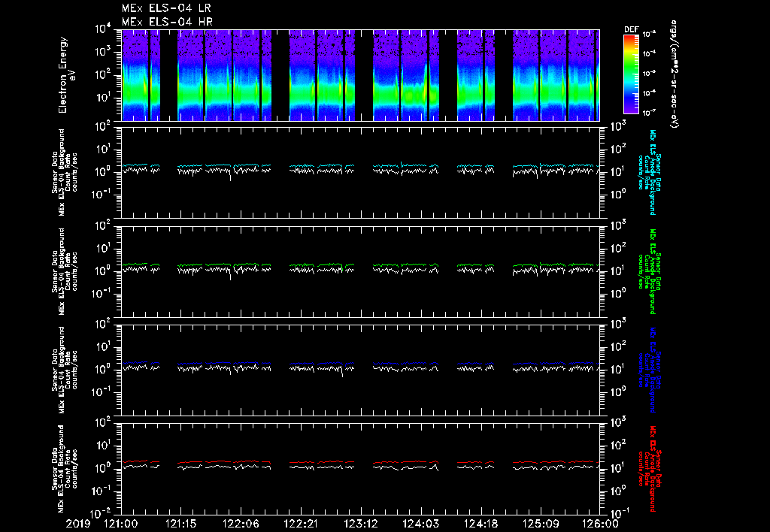Click the "124:18" time axis label
Viewport: 770px width, 532px height.
(480, 524)
